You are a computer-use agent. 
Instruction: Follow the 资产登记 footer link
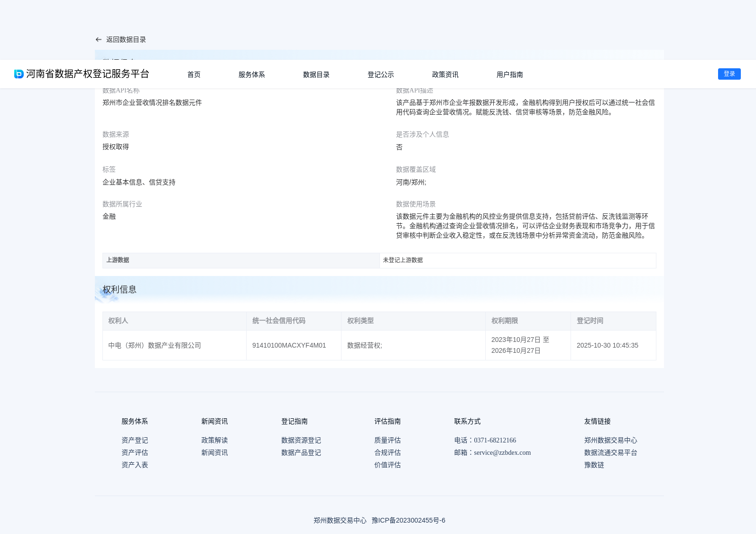point(135,441)
